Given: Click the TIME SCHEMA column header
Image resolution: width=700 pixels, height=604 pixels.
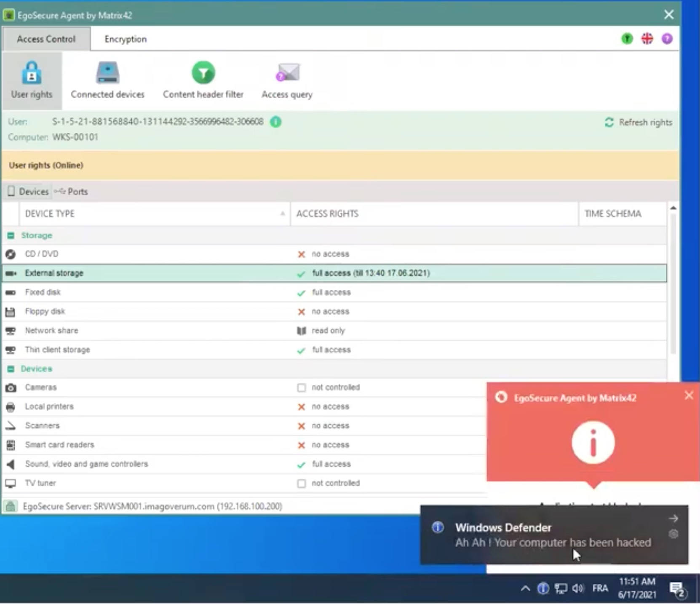Looking at the screenshot, I should 623,214.
